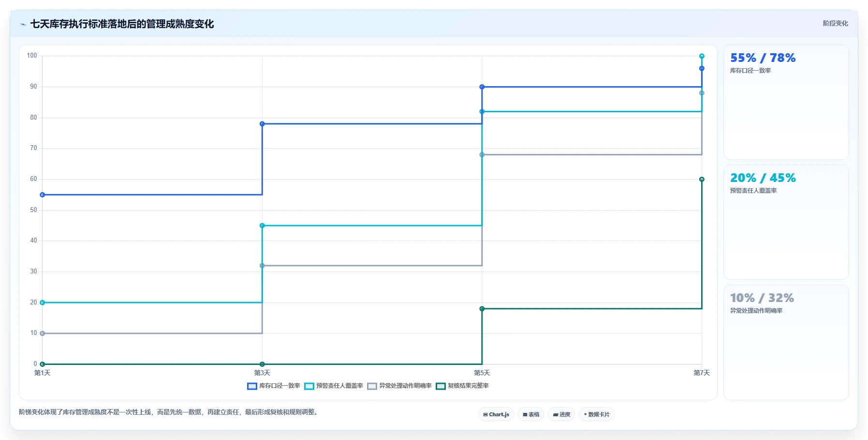The width and height of the screenshot is (868, 440).
Task: Select the 55% / 78% 库存口径一致率 card
Action: tap(786, 102)
